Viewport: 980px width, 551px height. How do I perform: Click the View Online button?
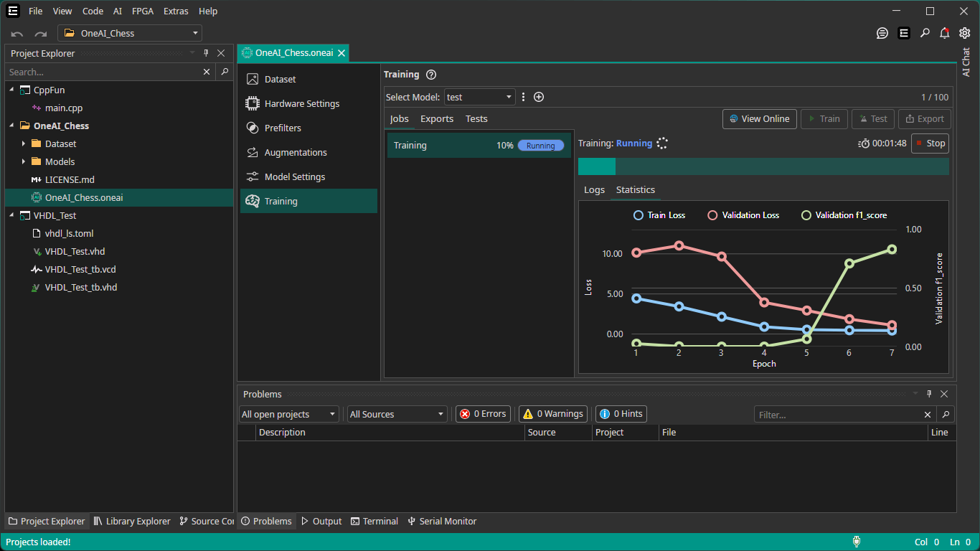[x=759, y=119]
